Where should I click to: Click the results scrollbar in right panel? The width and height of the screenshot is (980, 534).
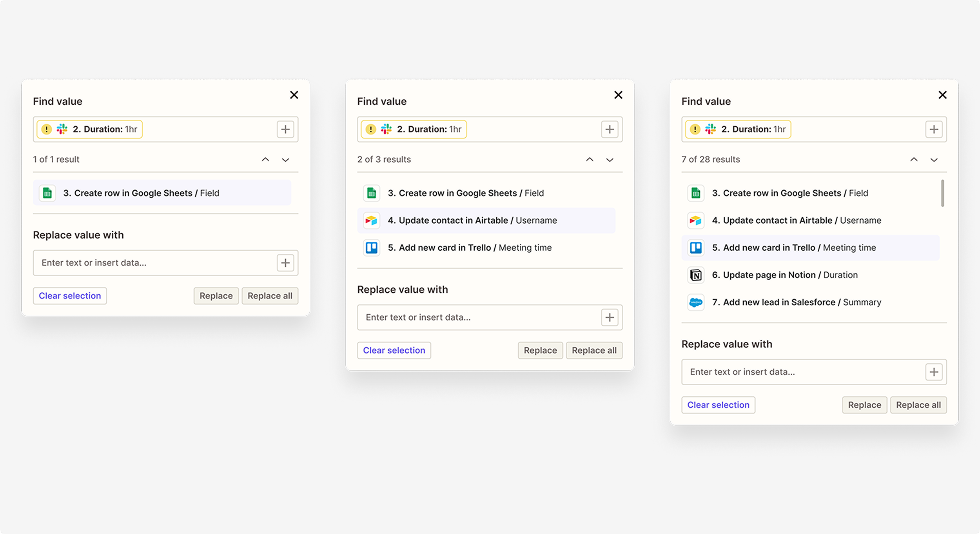(942, 193)
